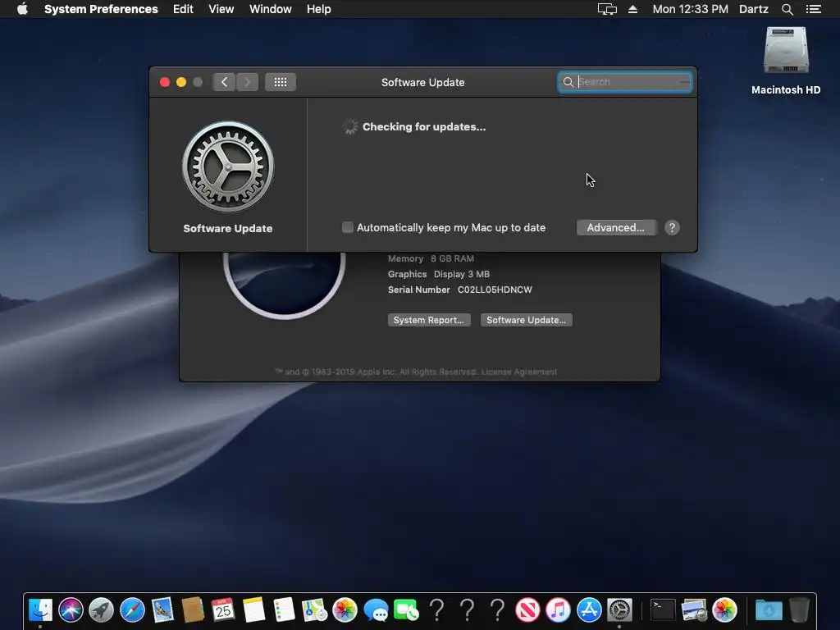Click Graphics Display 3 MB text

439,274
